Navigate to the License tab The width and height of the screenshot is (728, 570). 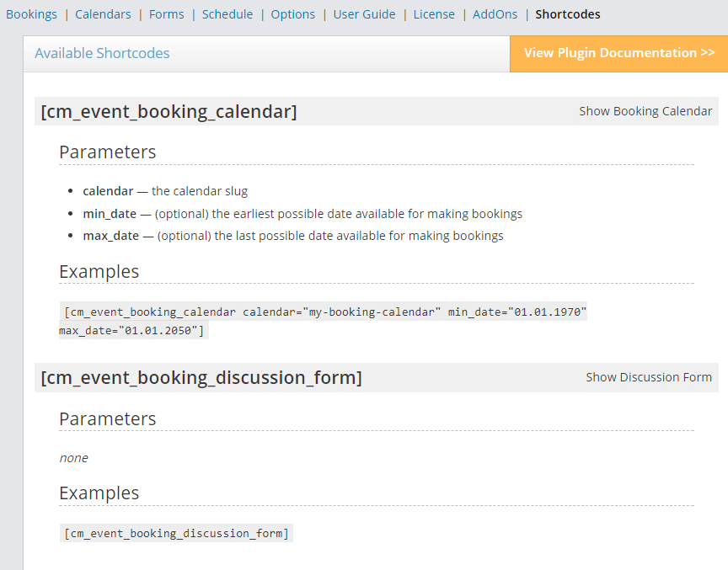(433, 14)
